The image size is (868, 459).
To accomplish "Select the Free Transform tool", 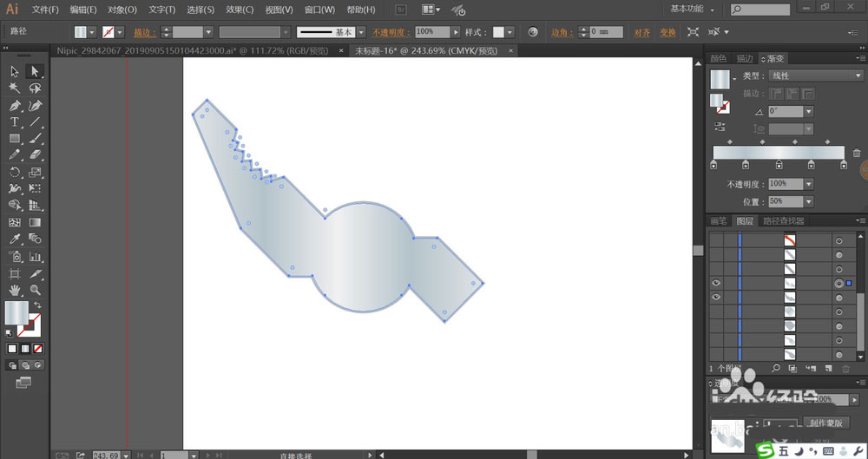I will (x=35, y=189).
